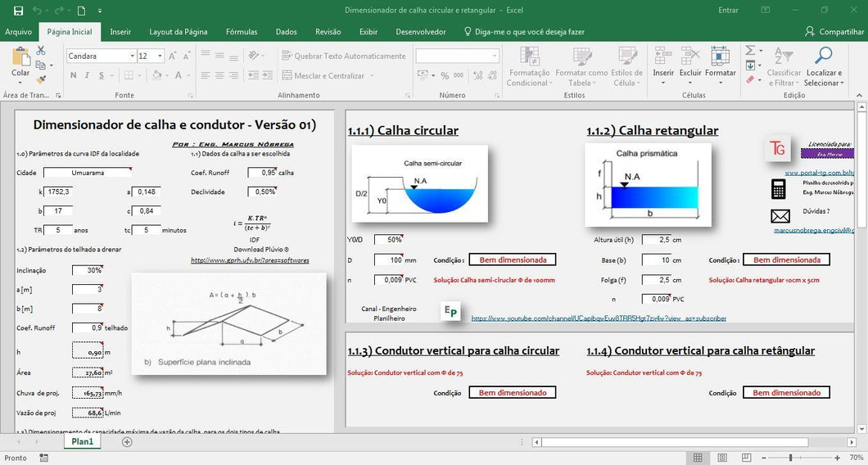Click the Copy icon in clipboard group

[x=39, y=65]
